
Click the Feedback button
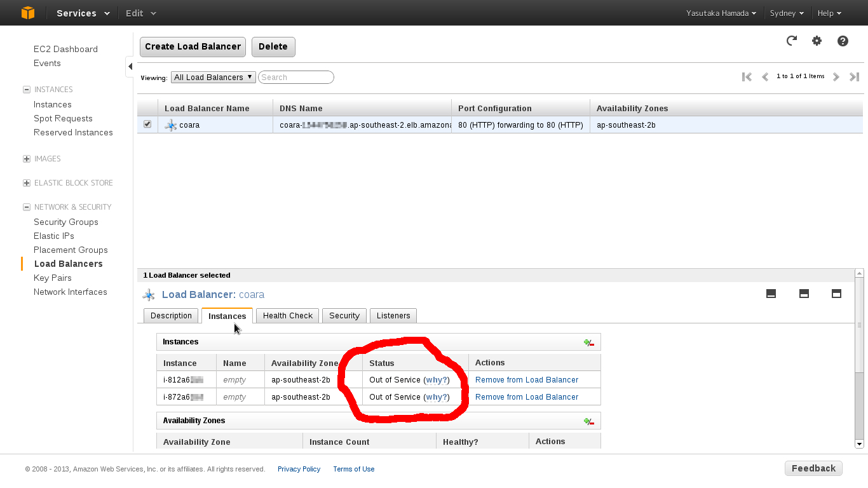pos(813,468)
